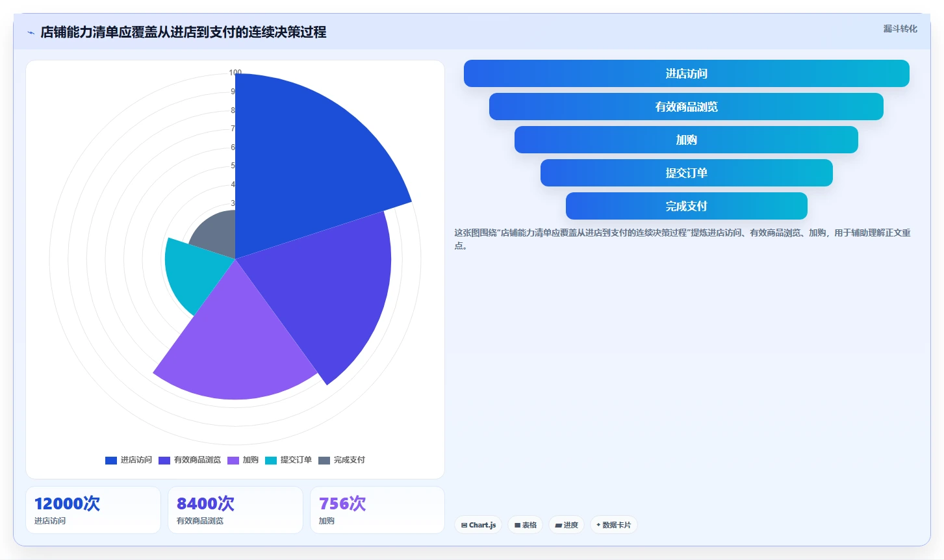Click the title 店铺能力清单应覆盖从进店到支付的连续决策过程
This screenshot has height=560, width=944.
point(183,32)
